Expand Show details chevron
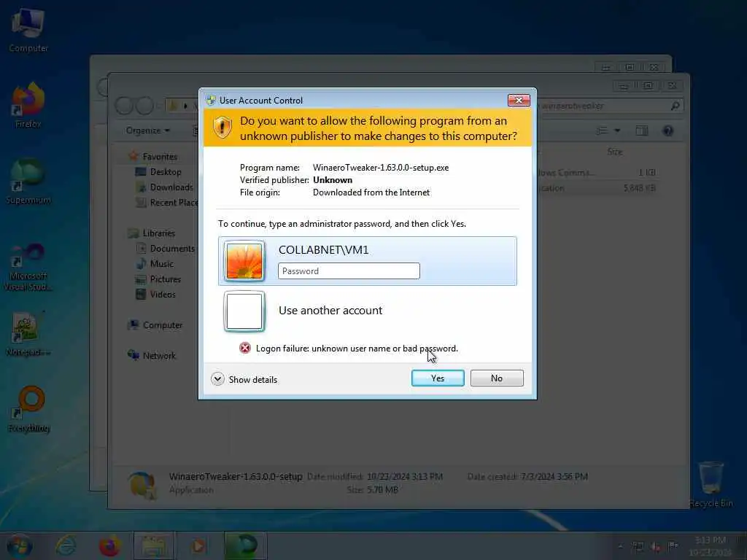The image size is (747, 560). point(217,379)
